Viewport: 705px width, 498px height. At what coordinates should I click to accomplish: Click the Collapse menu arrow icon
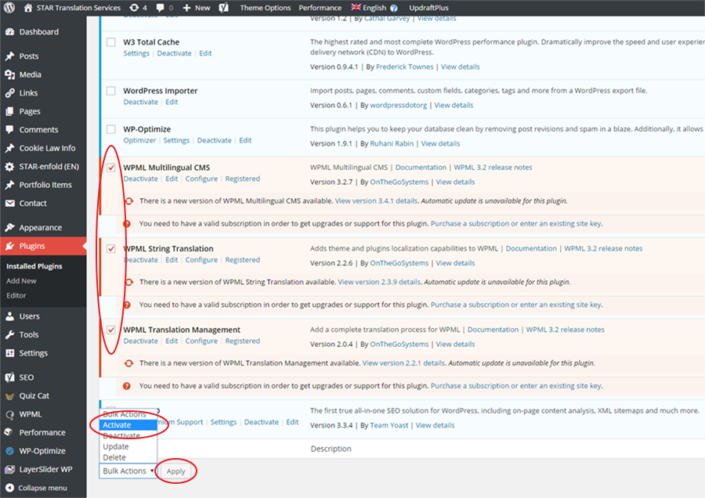(x=9, y=487)
